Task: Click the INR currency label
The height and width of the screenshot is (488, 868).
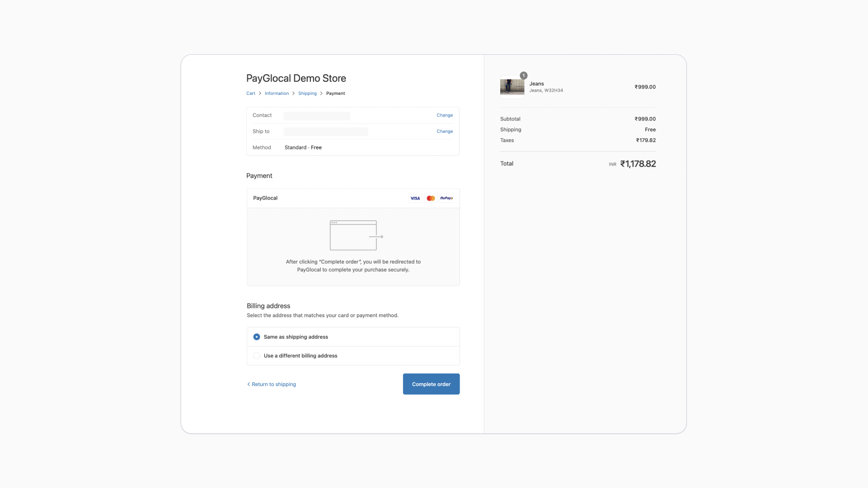Action: pos(612,164)
